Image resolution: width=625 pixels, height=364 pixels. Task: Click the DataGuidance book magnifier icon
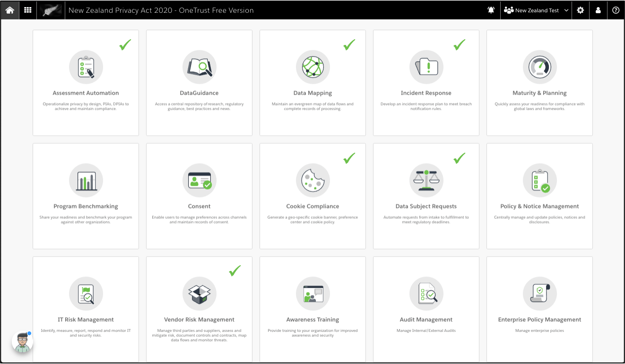(x=200, y=67)
